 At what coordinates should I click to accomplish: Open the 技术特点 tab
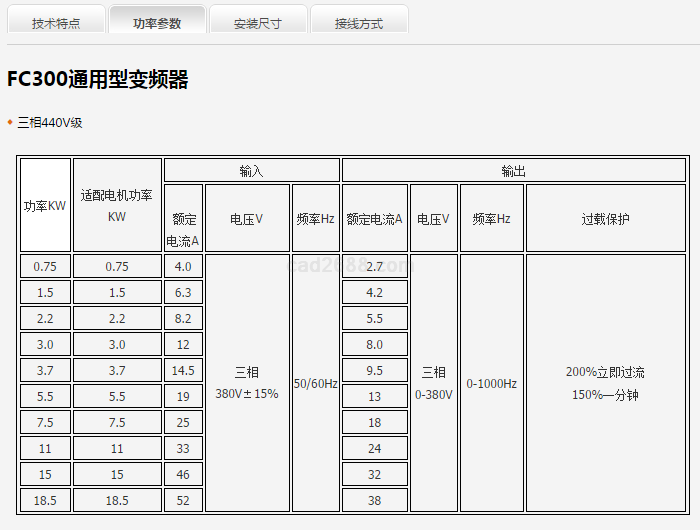[x=56, y=23]
